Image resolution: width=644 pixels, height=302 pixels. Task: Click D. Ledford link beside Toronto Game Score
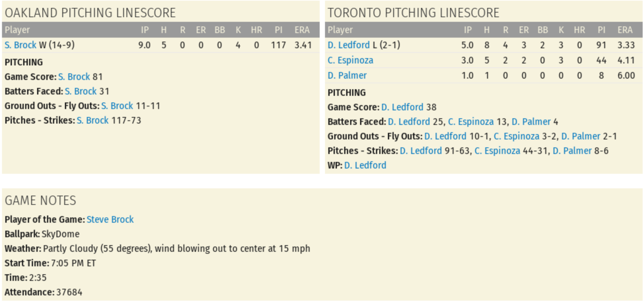[402, 107]
